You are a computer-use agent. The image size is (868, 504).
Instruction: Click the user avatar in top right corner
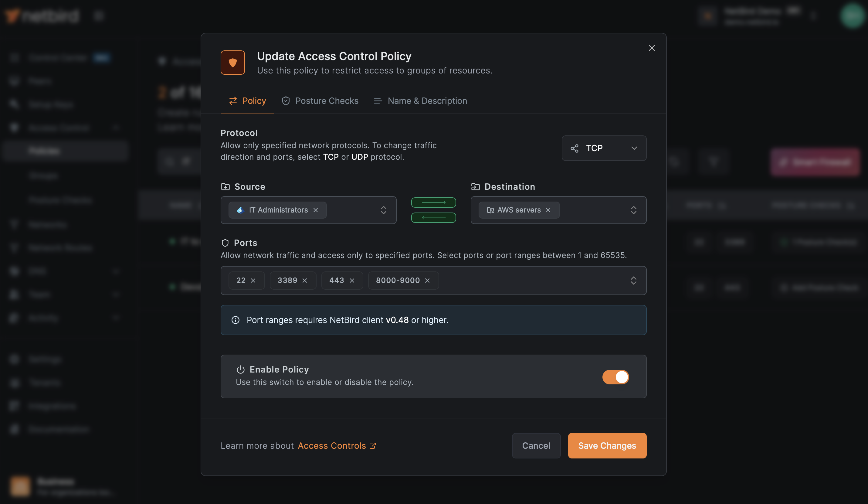(x=852, y=15)
